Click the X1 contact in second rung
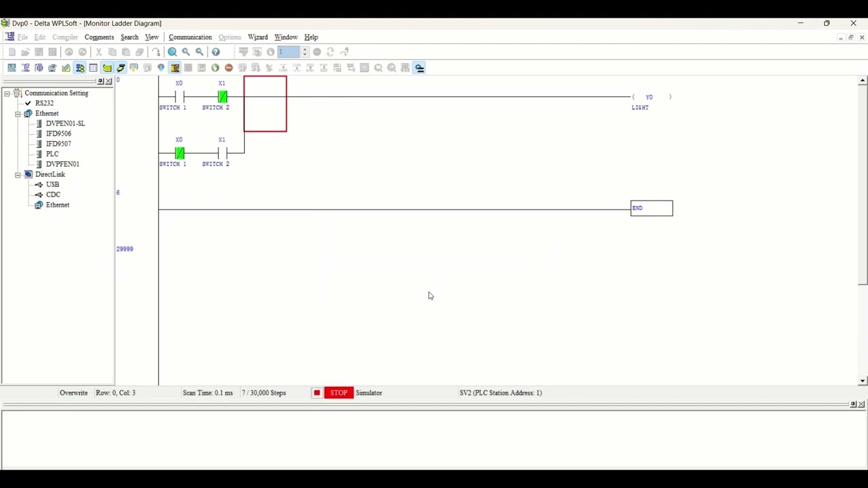Image resolution: width=868 pixels, height=488 pixels. pos(222,153)
